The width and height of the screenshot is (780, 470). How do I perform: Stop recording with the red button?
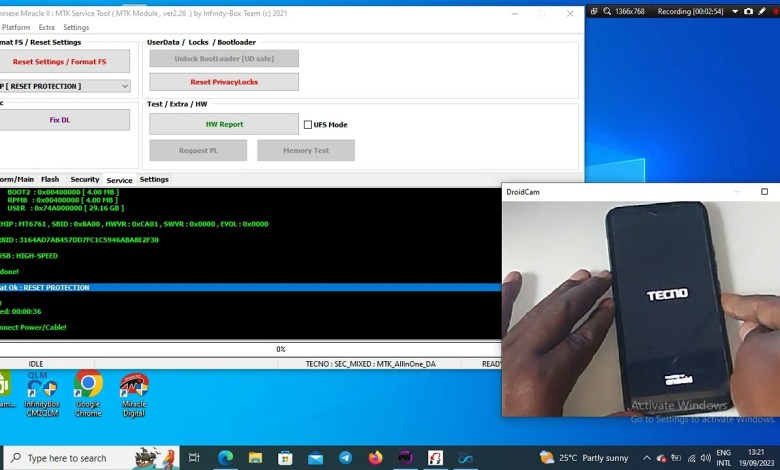point(776,11)
